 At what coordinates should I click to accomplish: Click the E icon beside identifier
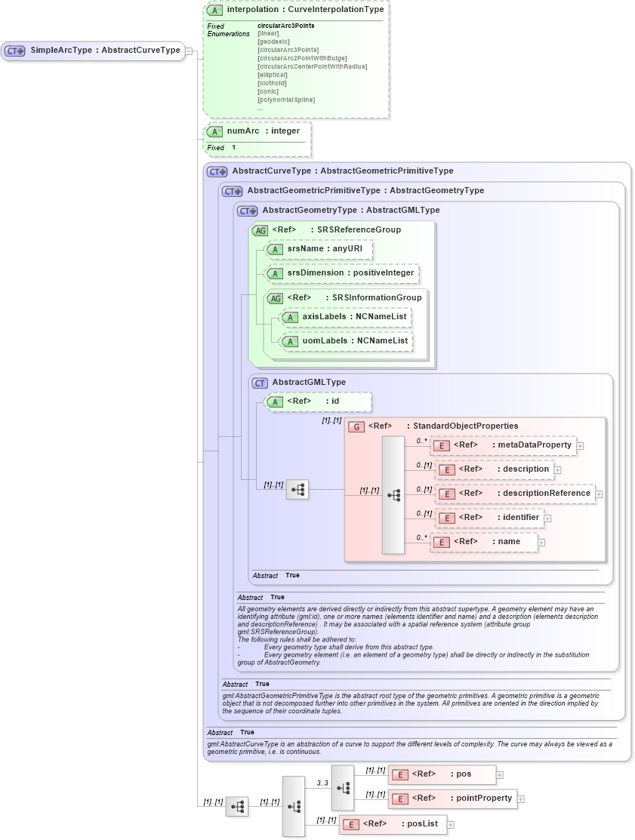click(x=447, y=518)
